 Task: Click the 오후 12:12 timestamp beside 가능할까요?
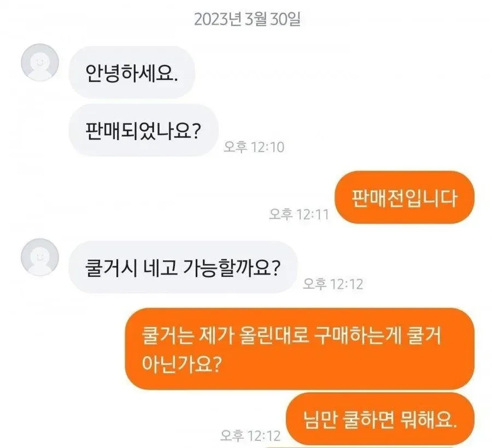pos(333,284)
